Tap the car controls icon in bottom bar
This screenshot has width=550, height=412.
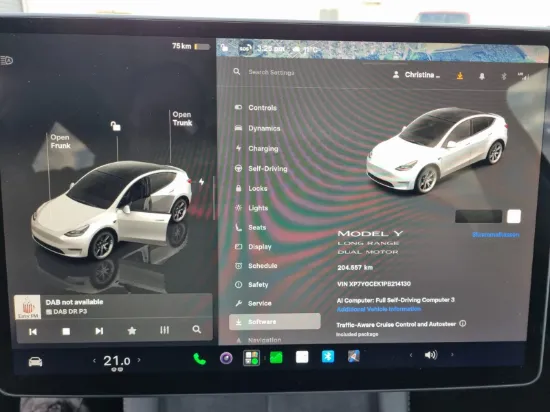coord(35,362)
